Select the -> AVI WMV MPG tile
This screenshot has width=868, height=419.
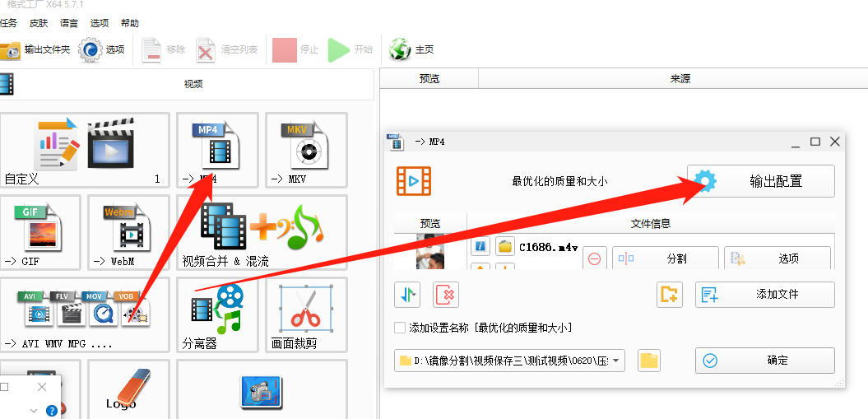(x=84, y=315)
